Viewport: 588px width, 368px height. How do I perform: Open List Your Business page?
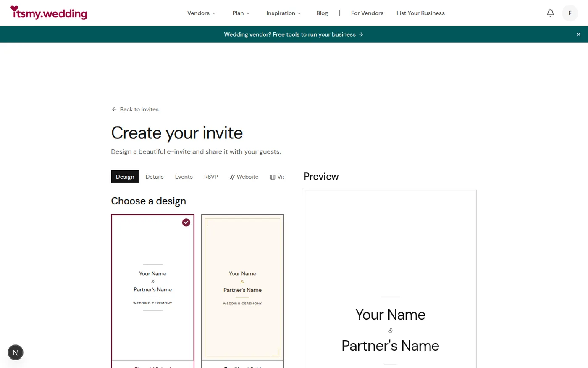(x=420, y=13)
